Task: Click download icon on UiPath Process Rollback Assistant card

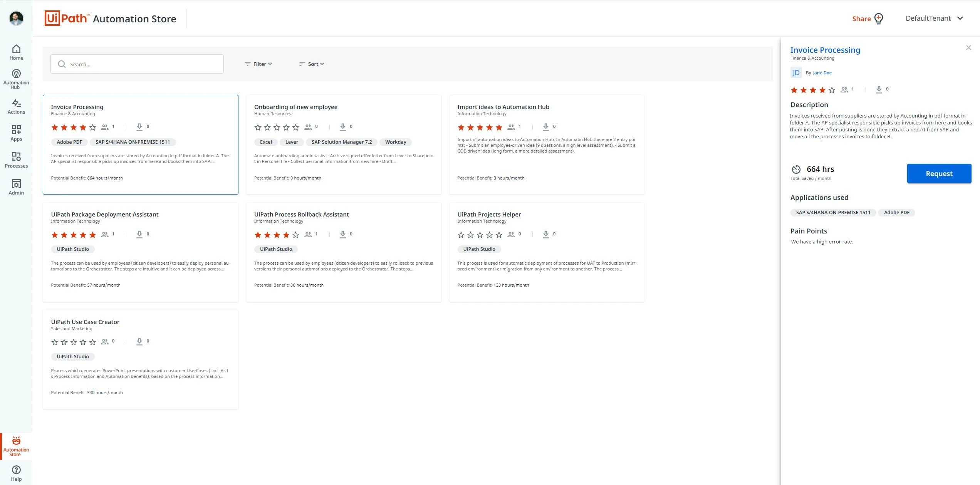Action: [x=343, y=234]
